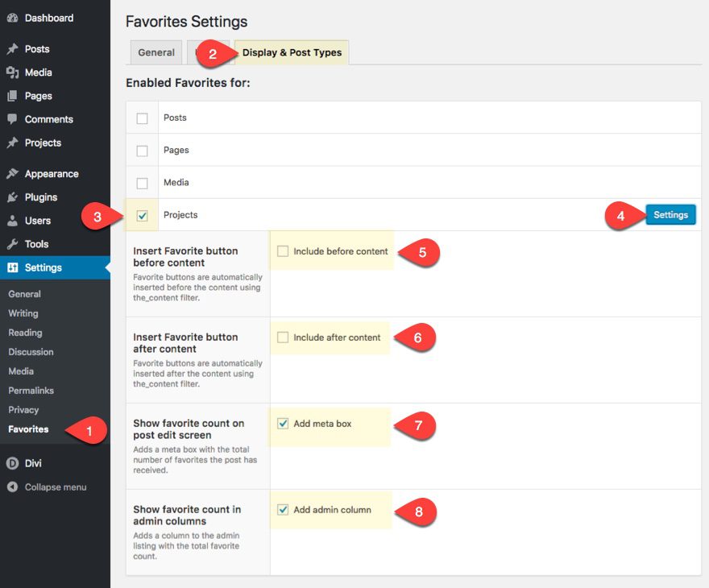Viewport: 709px width, 588px height.
Task: Click the Dashboard gauge icon
Action: (13, 18)
